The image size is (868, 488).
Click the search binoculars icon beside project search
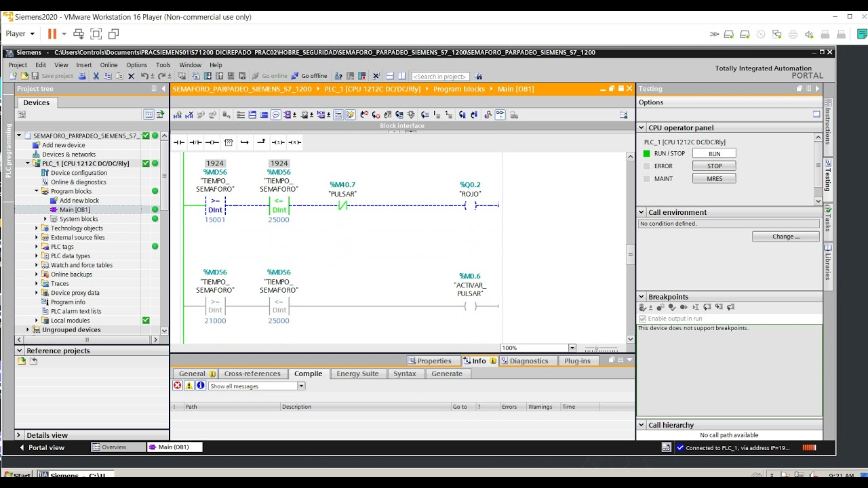click(479, 76)
